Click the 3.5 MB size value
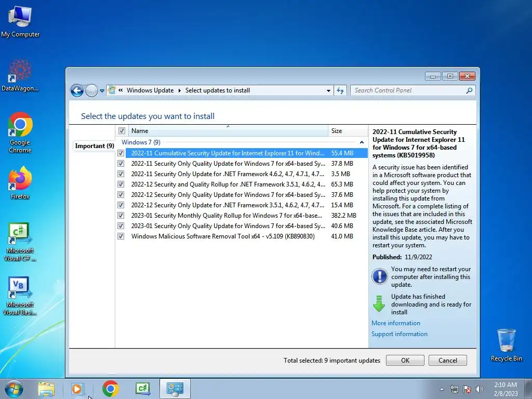The image size is (532, 399). coord(340,174)
